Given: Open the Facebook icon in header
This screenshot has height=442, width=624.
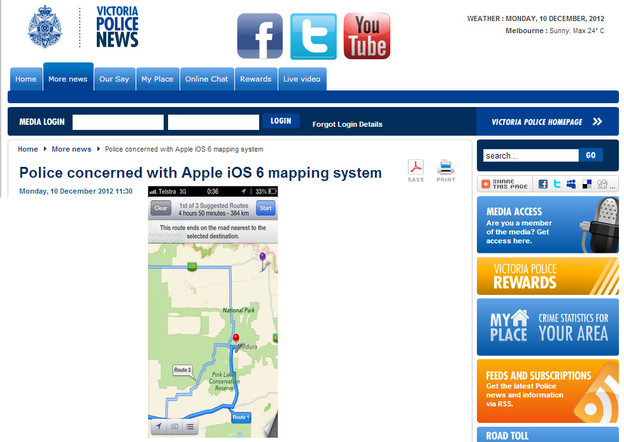Looking at the screenshot, I should (x=260, y=36).
